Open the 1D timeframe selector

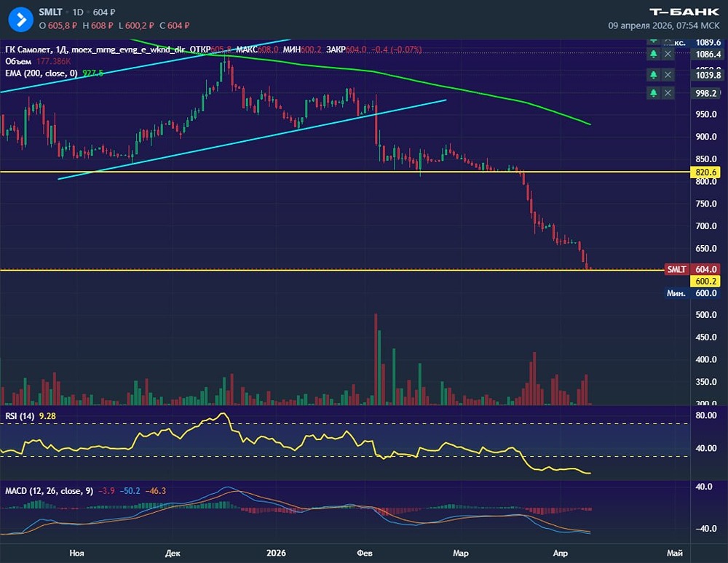[x=77, y=13]
